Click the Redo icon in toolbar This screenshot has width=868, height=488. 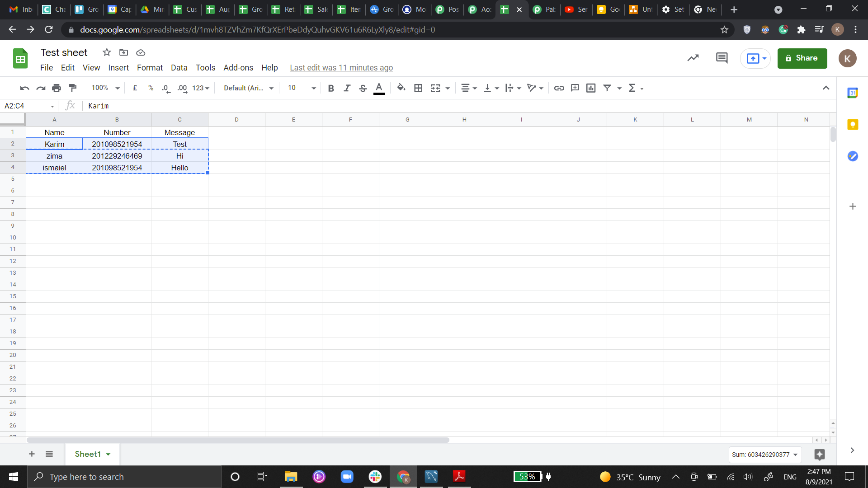click(x=41, y=88)
